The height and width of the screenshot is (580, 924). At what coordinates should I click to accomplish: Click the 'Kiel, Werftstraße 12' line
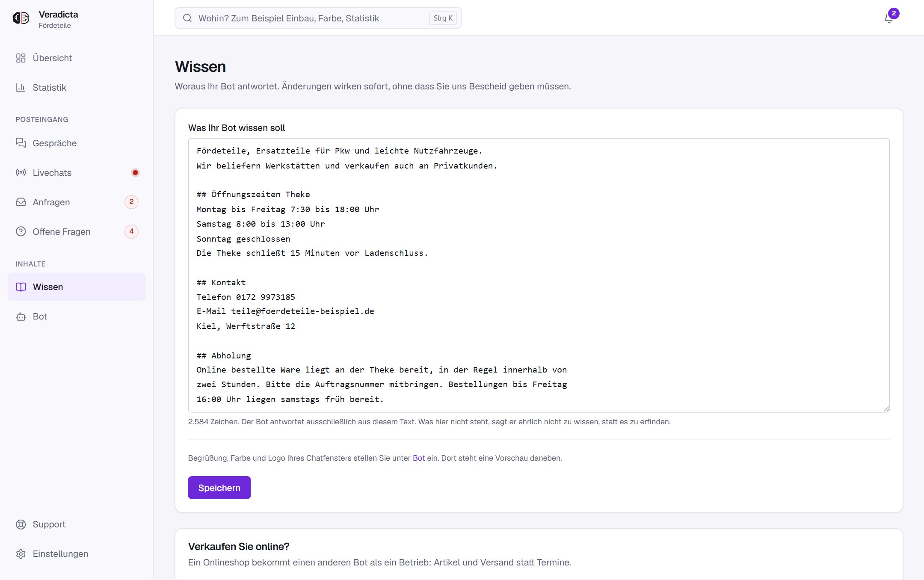coord(246,326)
